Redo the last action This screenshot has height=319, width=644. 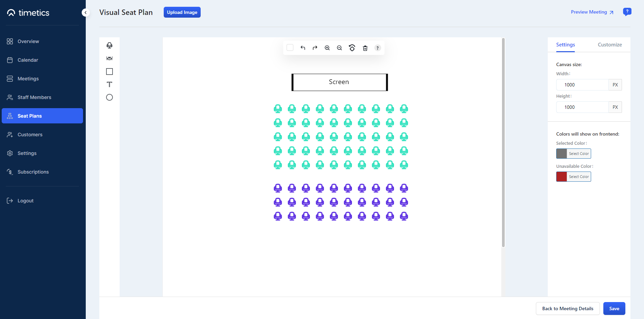(315, 48)
